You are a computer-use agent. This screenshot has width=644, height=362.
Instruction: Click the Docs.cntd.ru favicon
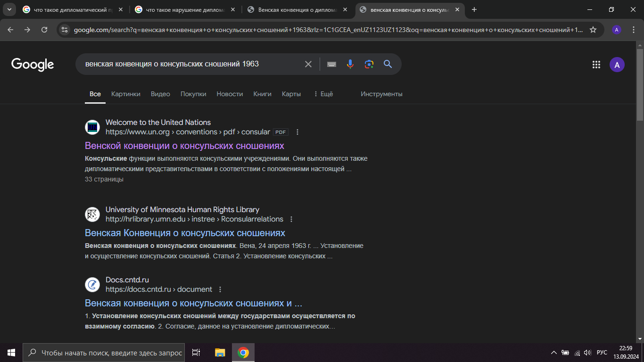[92, 285]
